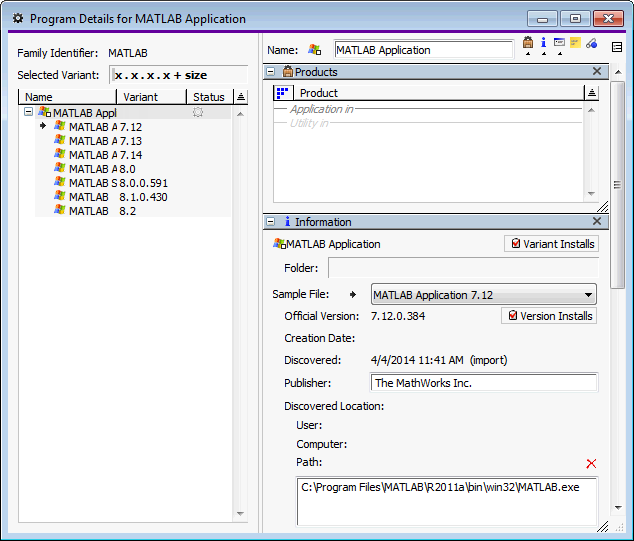Sort by the Variant column header

[x=151, y=97]
